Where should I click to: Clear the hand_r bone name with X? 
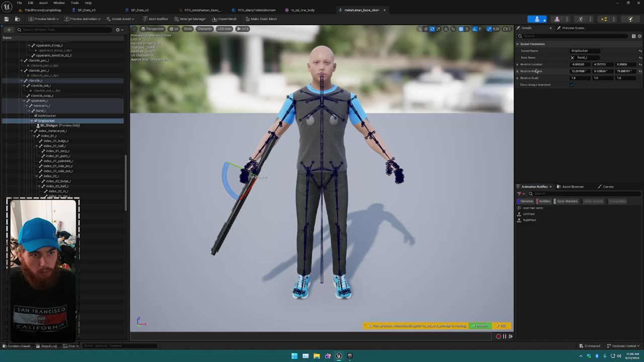click(572, 58)
